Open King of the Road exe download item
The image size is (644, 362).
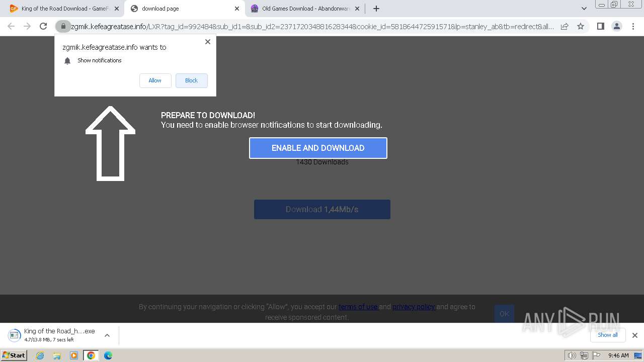tap(53, 335)
